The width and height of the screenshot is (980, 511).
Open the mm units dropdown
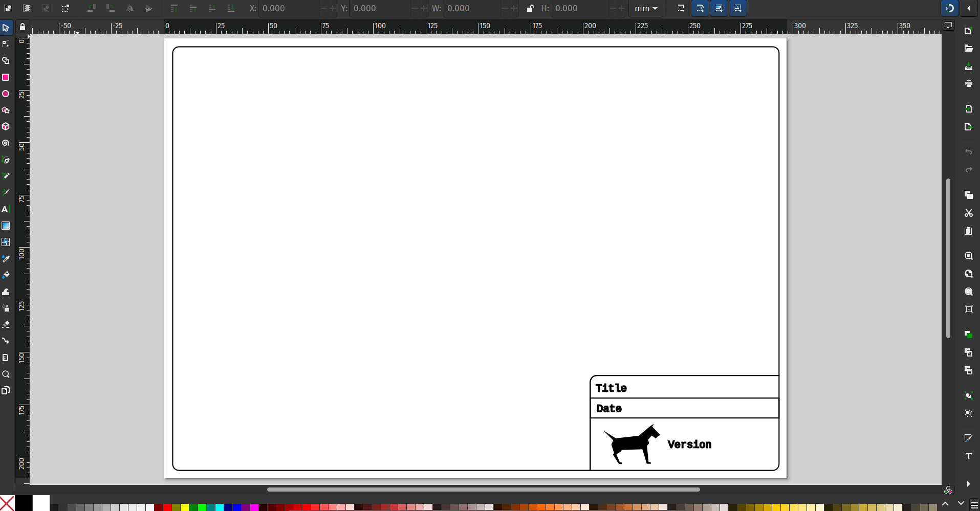[x=646, y=8]
